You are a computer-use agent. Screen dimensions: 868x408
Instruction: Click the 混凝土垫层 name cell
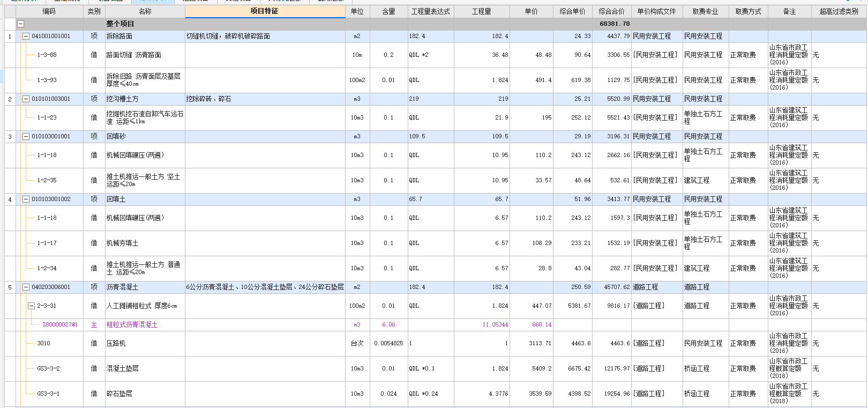click(x=145, y=368)
